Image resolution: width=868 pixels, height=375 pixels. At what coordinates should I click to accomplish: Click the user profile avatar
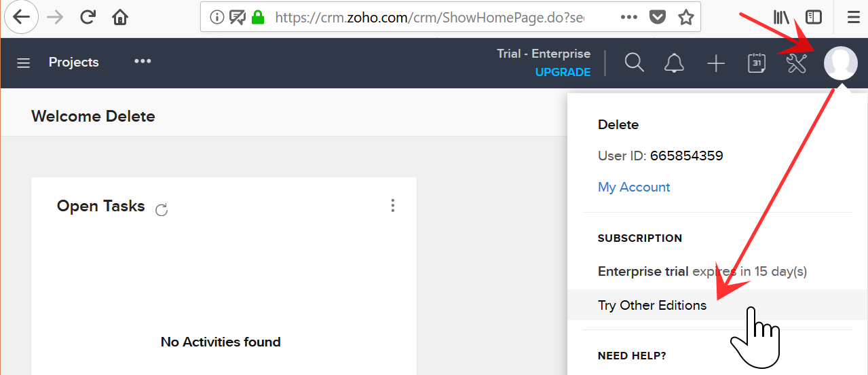[x=840, y=63]
